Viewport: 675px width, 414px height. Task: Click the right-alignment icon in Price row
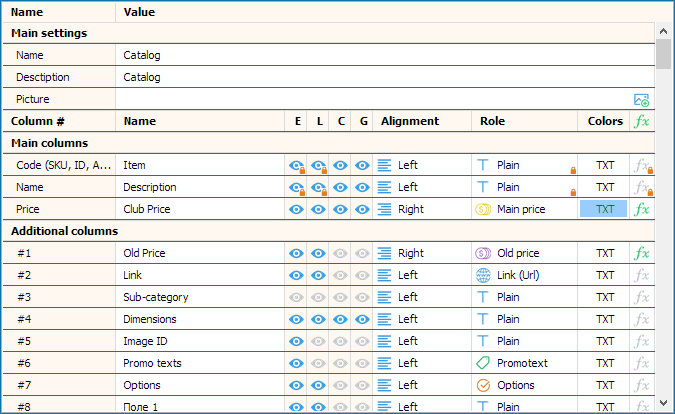(x=386, y=210)
